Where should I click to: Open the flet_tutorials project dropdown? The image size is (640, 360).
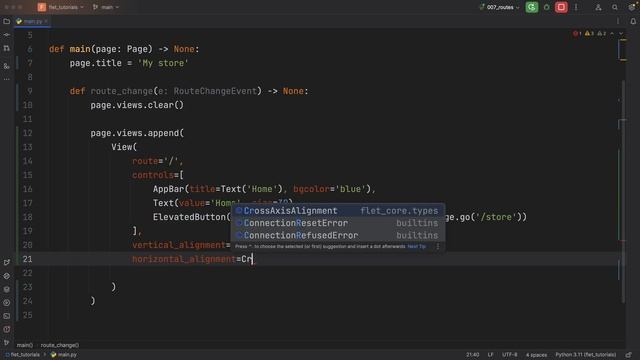[61, 7]
